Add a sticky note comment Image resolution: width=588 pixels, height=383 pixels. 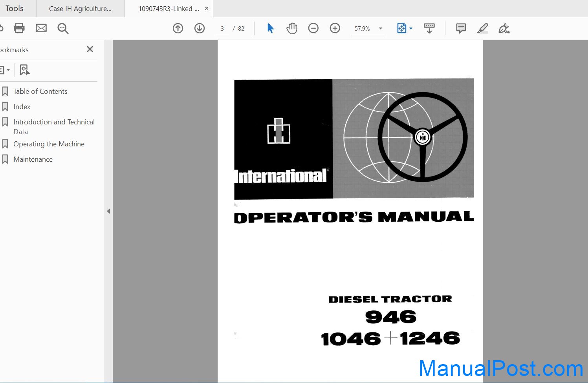[x=461, y=28]
